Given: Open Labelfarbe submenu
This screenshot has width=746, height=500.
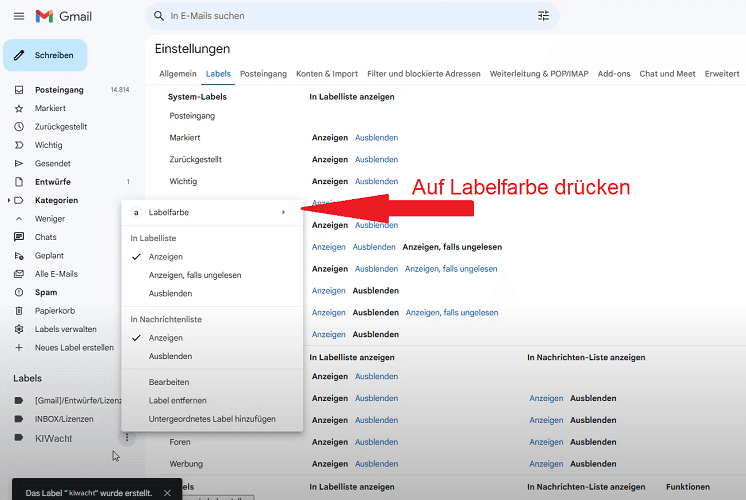Looking at the screenshot, I should [x=212, y=212].
